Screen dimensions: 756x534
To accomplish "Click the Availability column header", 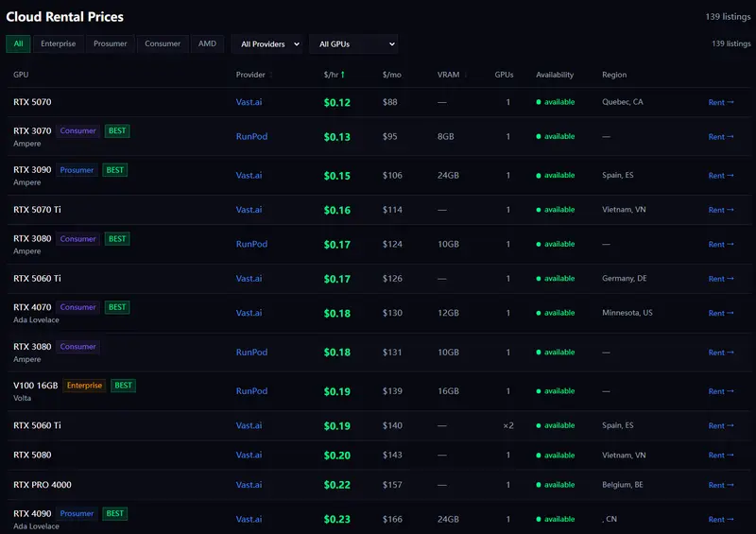I will 555,75.
